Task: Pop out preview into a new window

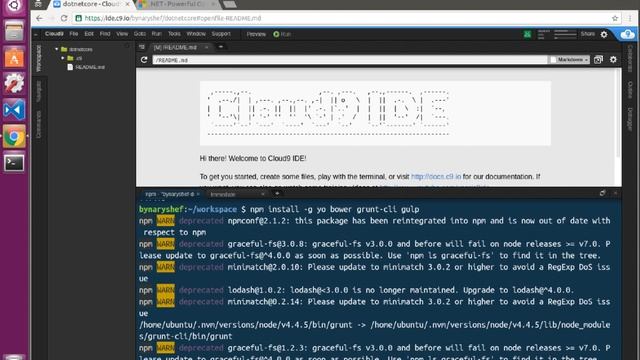Action: point(598,60)
